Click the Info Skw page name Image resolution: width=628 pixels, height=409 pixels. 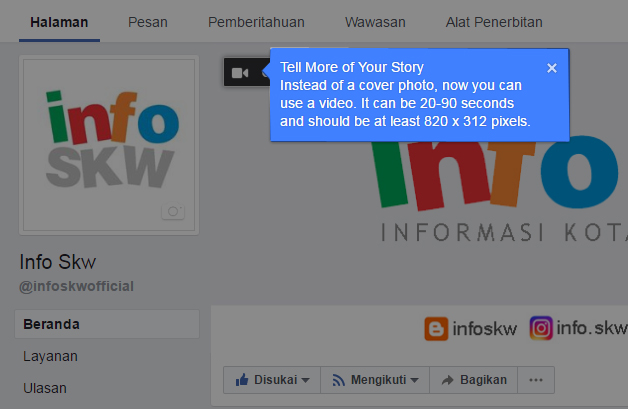pos(58,262)
